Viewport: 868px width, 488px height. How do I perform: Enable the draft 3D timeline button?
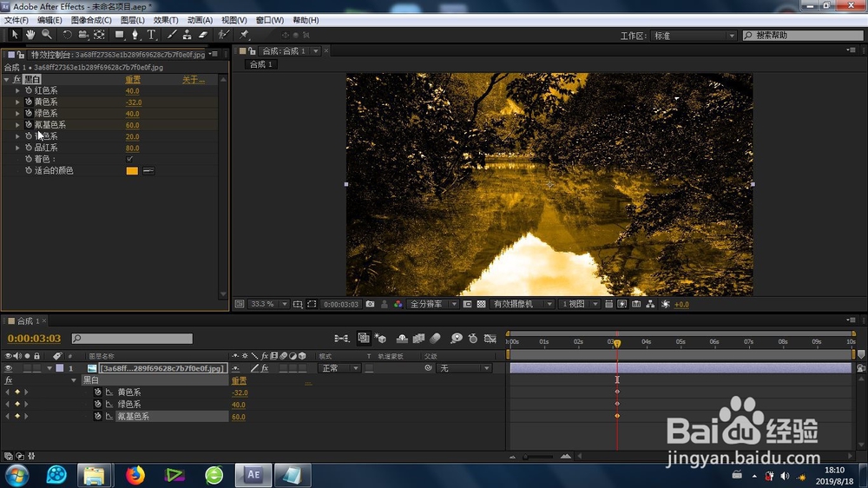pos(380,339)
